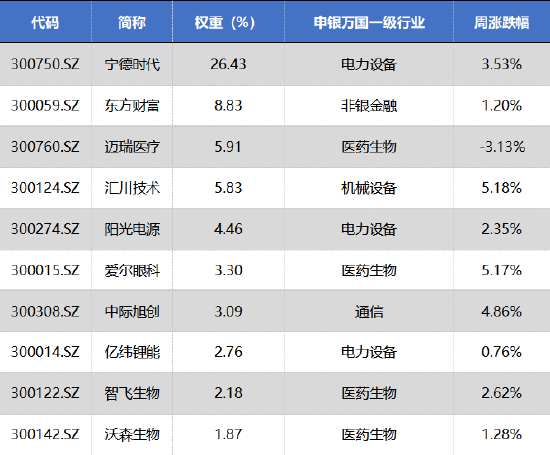Click weight value 5.83
Image resolution: width=550 pixels, height=455 pixels.
[x=228, y=188]
